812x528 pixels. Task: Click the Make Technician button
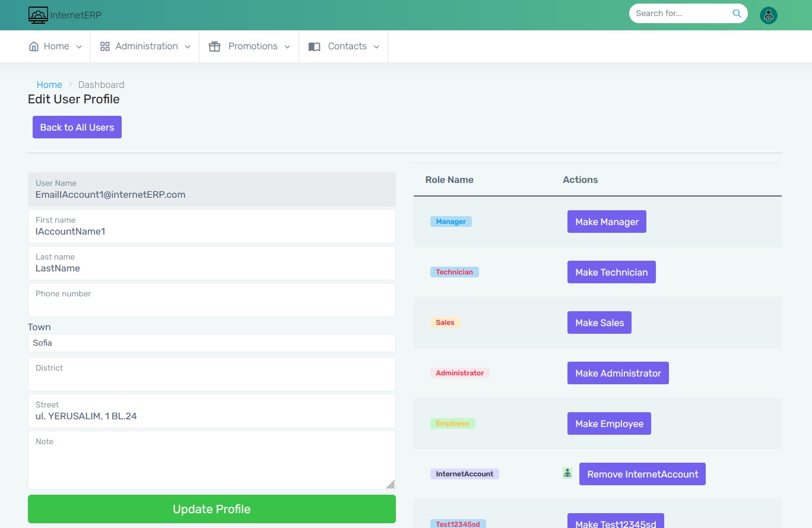coord(611,272)
